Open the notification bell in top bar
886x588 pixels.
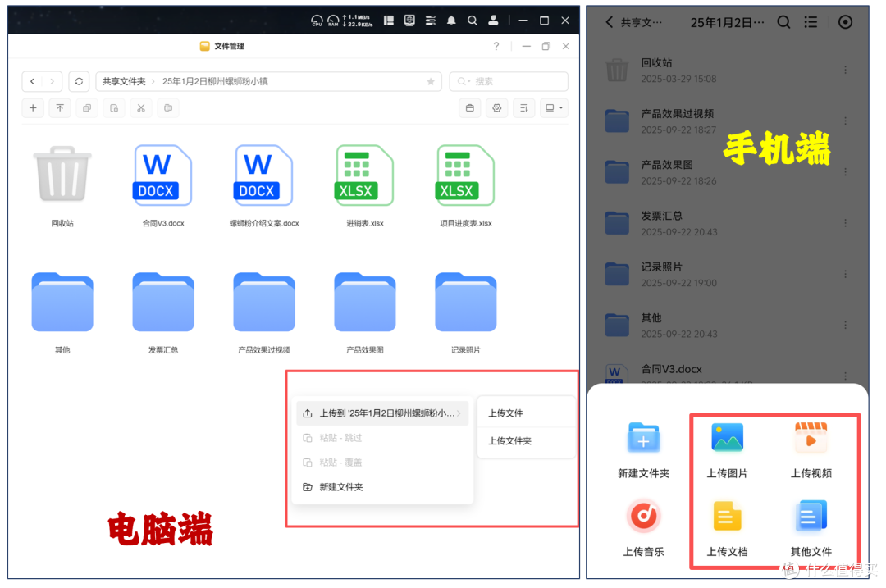[x=451, y=21]
